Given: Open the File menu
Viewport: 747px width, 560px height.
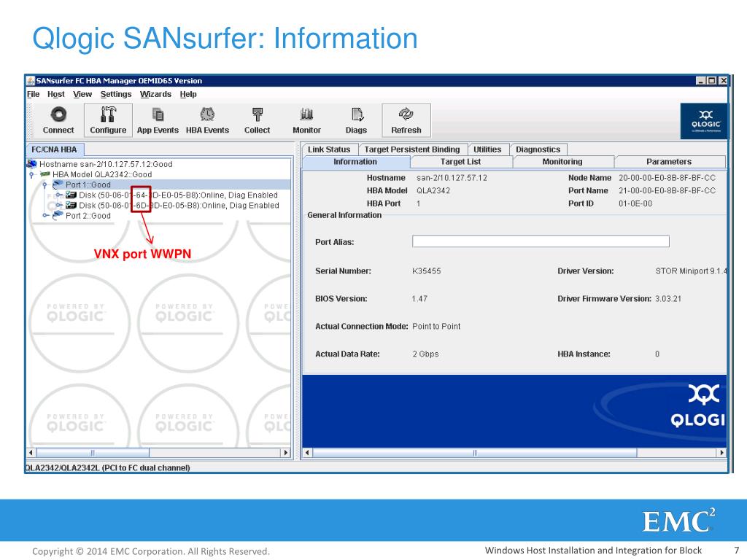Looking at the screenshot, I should pyautogui.click(x=34, y=94).
